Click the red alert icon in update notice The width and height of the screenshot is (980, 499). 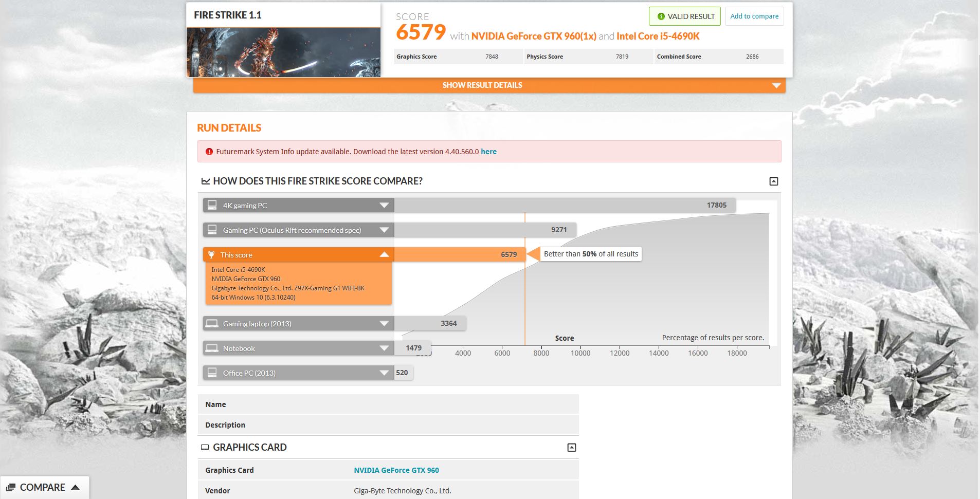(209, 152)
